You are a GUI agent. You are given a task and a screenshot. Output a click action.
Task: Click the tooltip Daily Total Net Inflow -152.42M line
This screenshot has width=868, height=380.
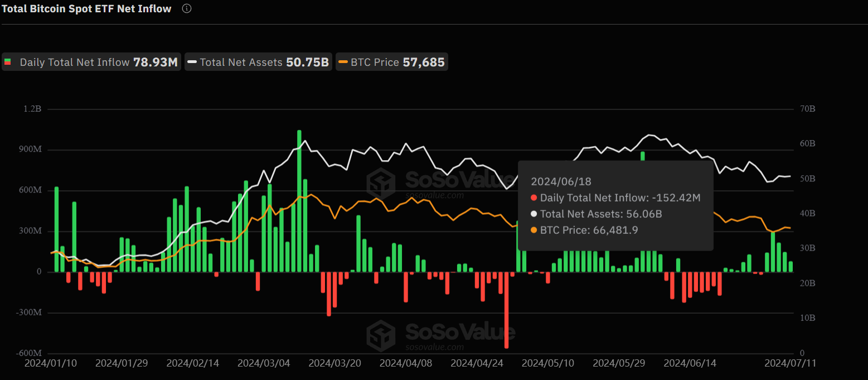(x=615, y=198)
